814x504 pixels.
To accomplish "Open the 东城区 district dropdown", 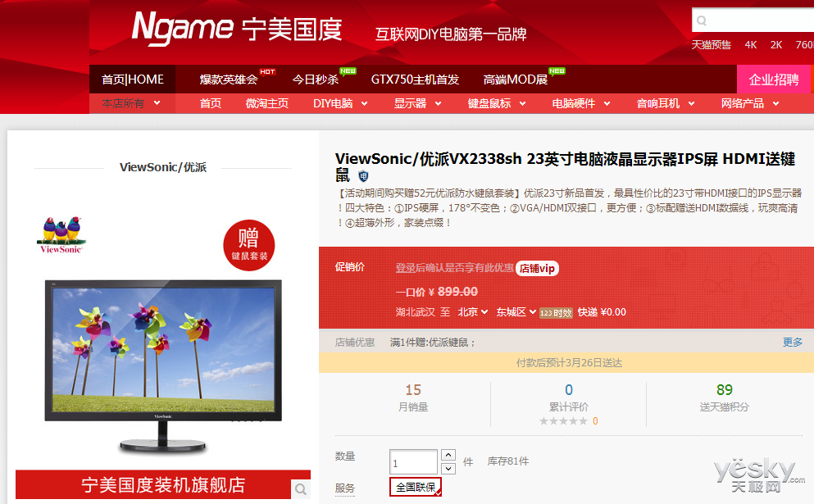I will pyautogui.click(x=516, y=312).
